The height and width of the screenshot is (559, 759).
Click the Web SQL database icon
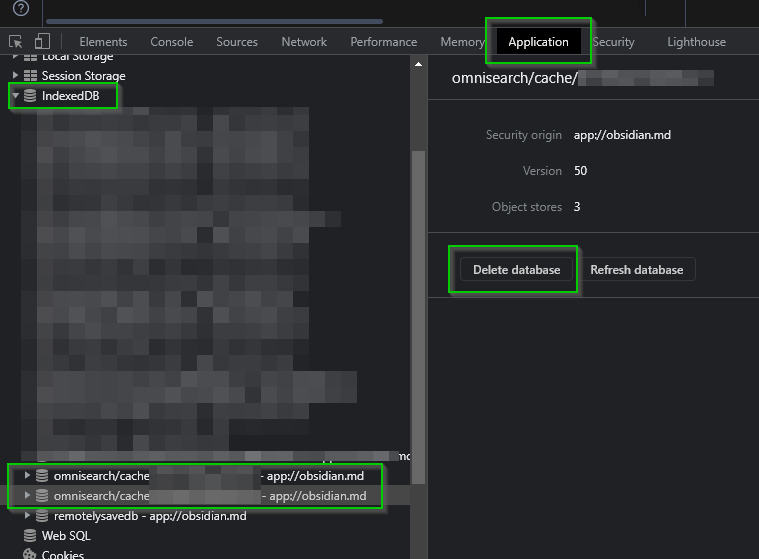pos(30,536)
